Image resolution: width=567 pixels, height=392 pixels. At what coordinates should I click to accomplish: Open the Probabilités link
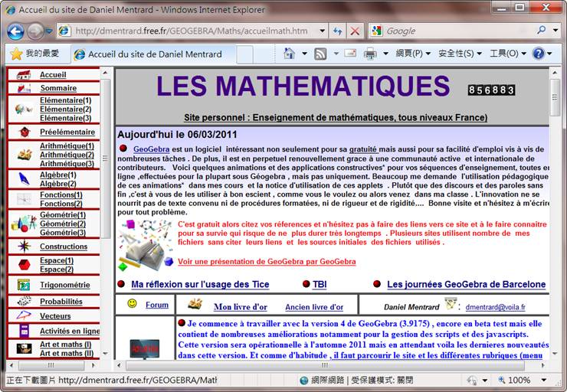(x=61, y=302)
